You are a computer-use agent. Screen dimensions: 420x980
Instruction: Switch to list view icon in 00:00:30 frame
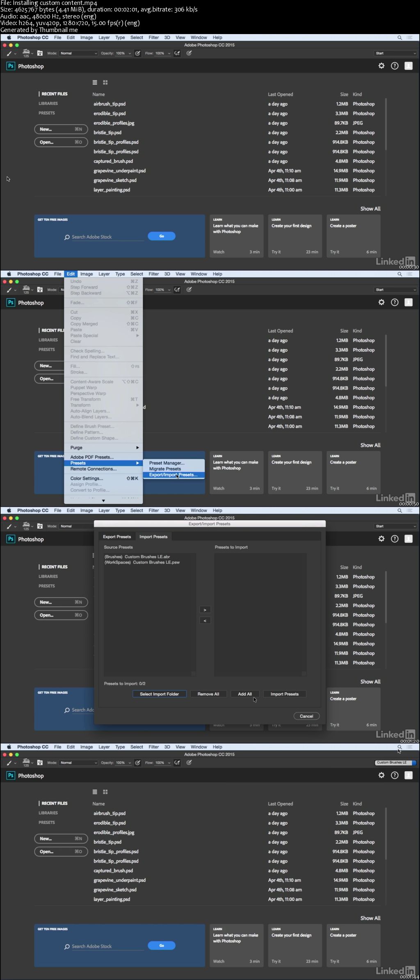95,83
